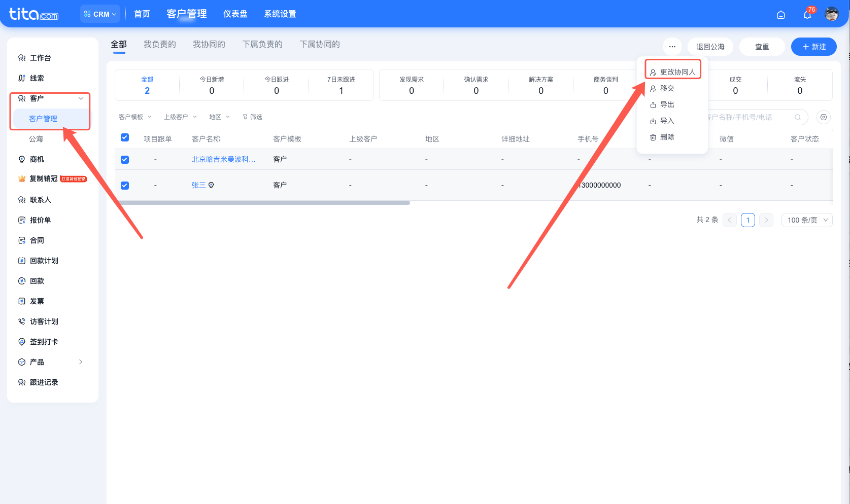
Task: Uncheck the 张三 row checkbox
Action: pyautogui.click(x=125, y=186)
